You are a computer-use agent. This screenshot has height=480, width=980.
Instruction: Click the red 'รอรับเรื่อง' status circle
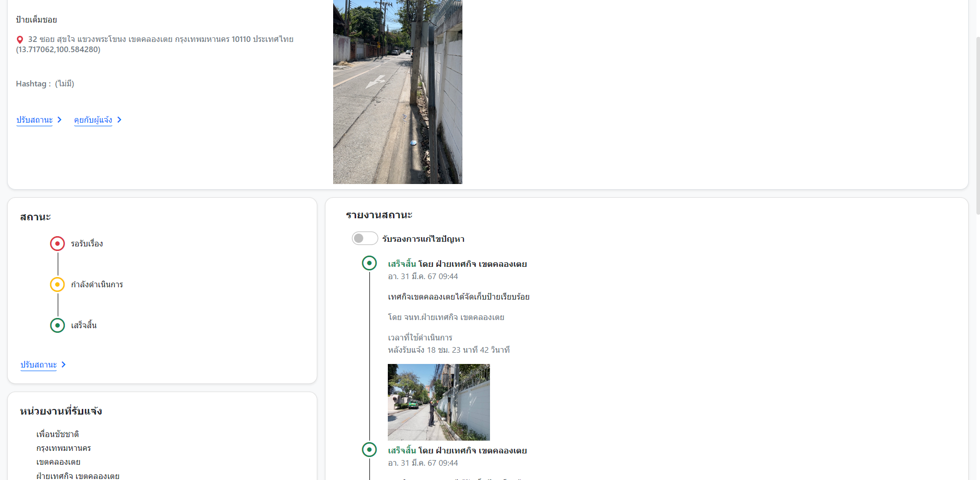click(57, 243)
